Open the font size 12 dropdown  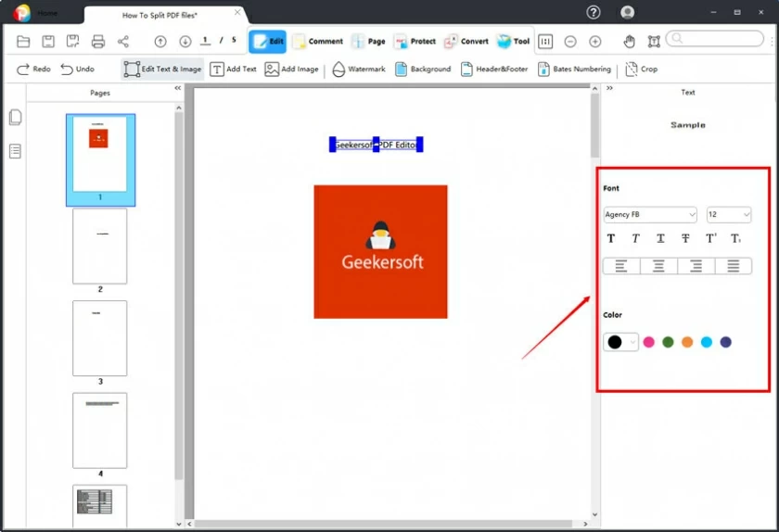coord(728,215)
